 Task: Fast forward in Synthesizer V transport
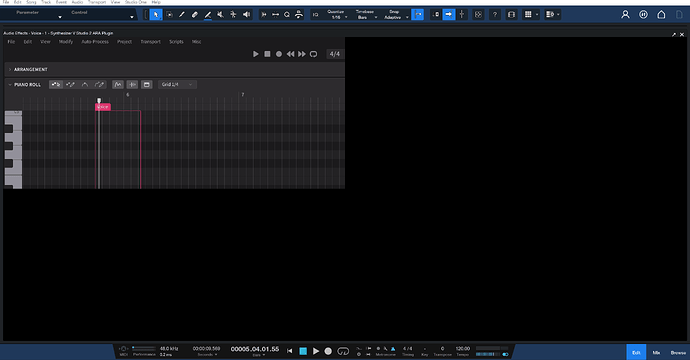tap(302, 54)
